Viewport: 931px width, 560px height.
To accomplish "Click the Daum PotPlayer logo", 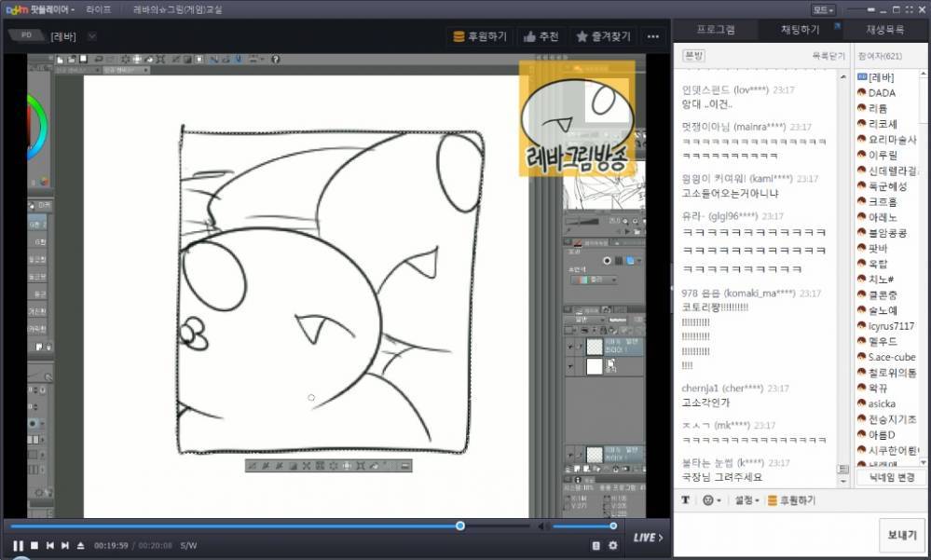I will (15, 9).
